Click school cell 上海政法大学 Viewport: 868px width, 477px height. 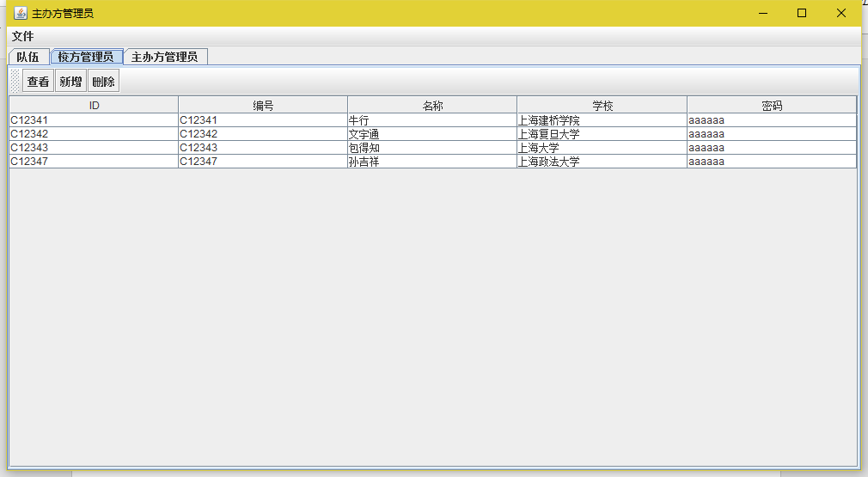point(602,162)
